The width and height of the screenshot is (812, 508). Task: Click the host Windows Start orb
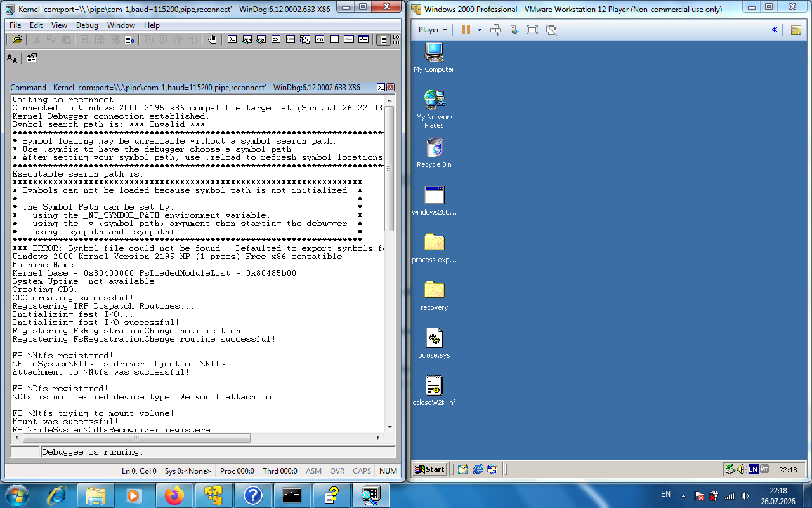click(16, 495)
